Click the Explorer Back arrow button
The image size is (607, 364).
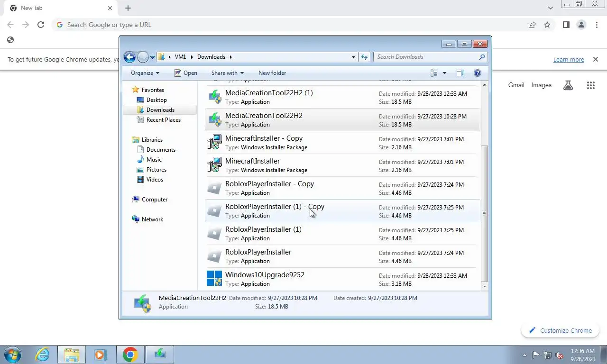point(129,57)
